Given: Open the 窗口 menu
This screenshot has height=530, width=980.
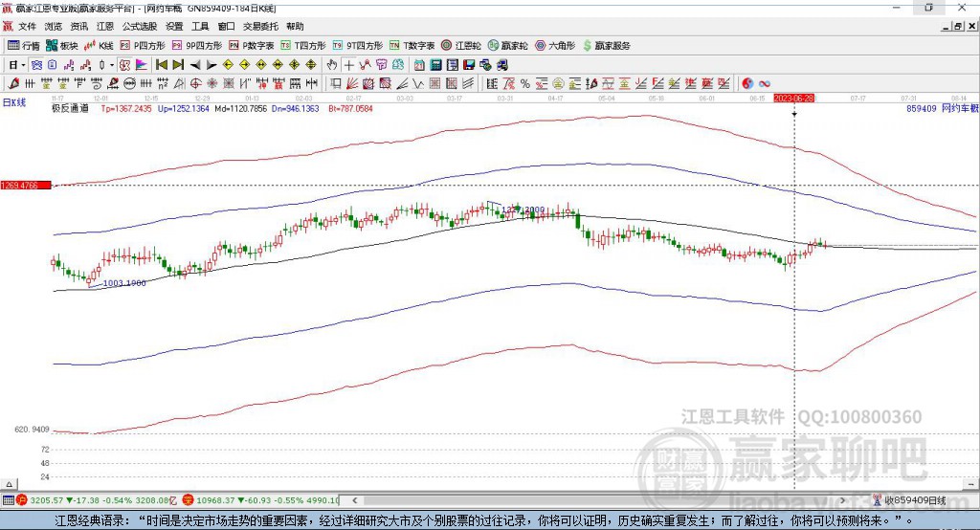Looking at the screenshot, I should pos(226,26).
